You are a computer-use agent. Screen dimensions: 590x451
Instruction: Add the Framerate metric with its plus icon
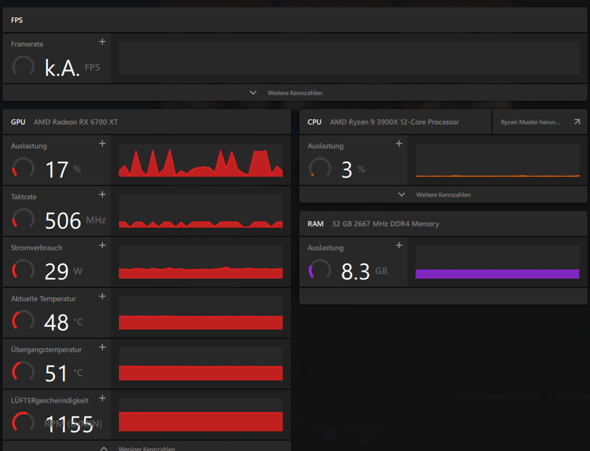coord(102,42)
